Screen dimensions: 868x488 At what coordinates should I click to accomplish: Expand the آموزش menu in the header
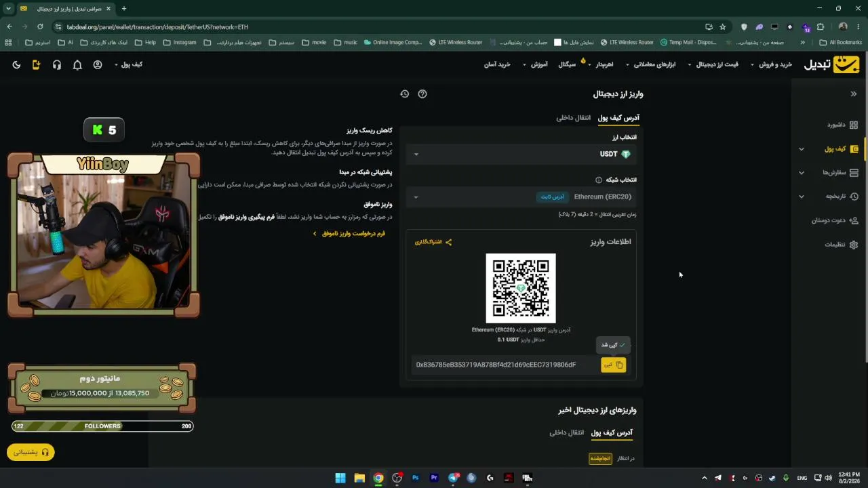535,64
